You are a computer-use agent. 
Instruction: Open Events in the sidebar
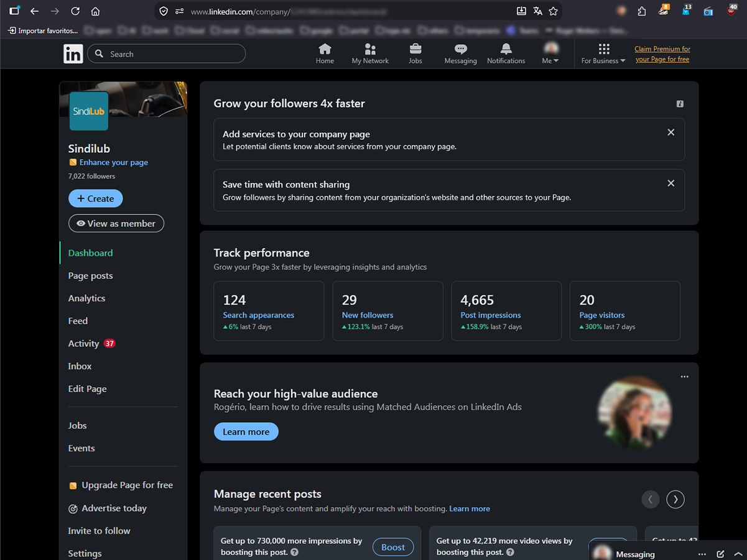pyautogui.click(x=81, y=448)
